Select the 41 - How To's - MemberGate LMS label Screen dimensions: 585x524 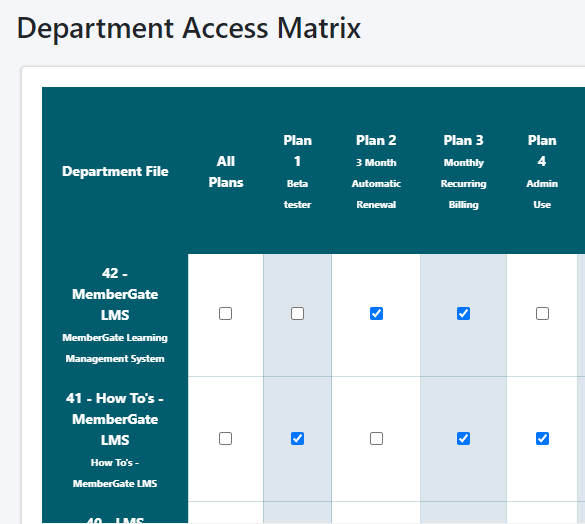click(115, 440)
